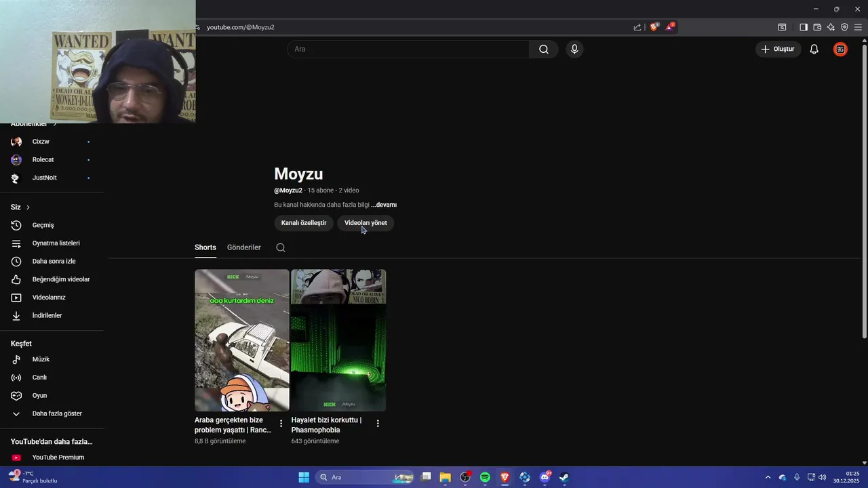The height and width of the screenshot is (488, 868).
Task: Click the Oluştur create button
Action: click(x=778, y=49)
